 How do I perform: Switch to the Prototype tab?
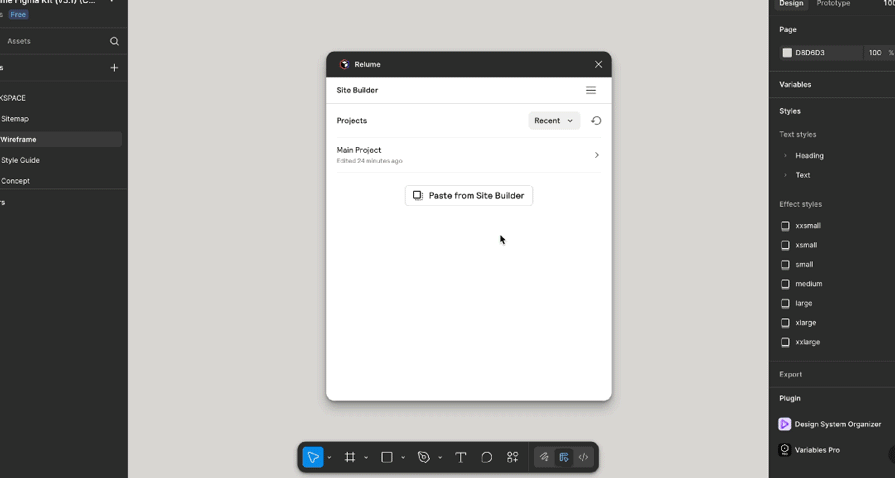tap(833, 3)
